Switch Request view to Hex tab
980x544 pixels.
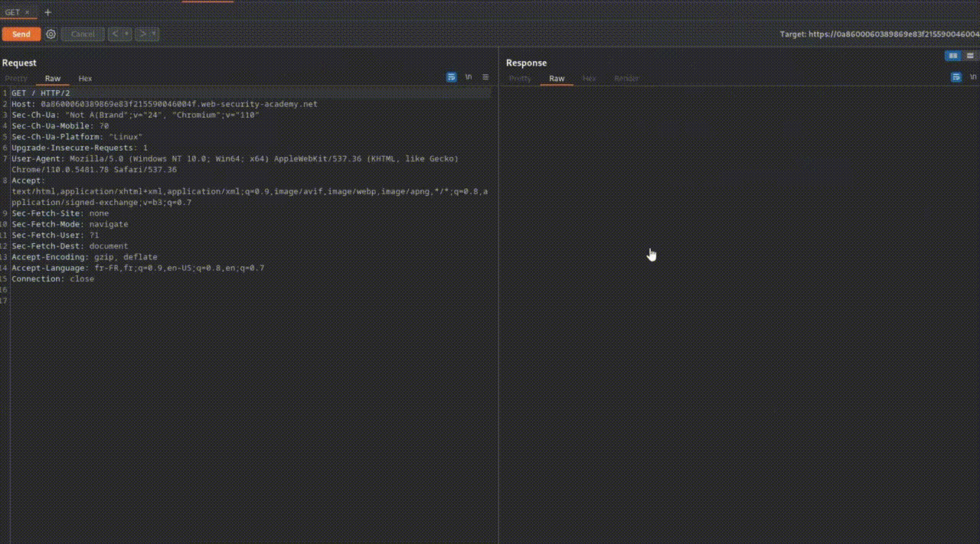(x=85, y=78)
